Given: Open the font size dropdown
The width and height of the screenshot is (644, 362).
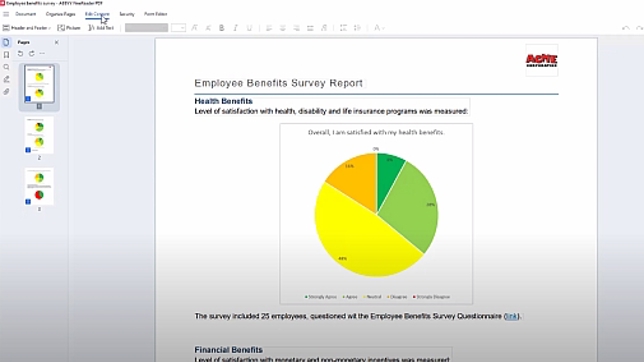Looking at the screenshot, I should (x=178, y=28).
